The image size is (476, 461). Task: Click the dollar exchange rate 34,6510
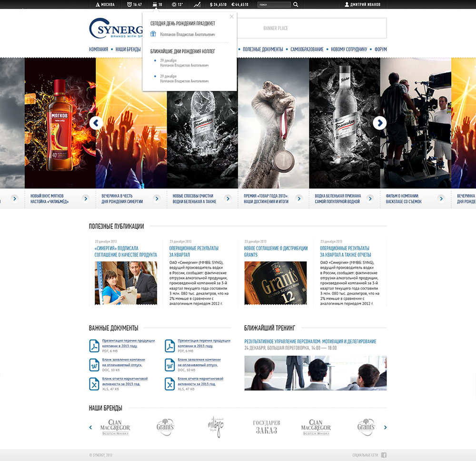pyautogui.click(x=218, y=5)
